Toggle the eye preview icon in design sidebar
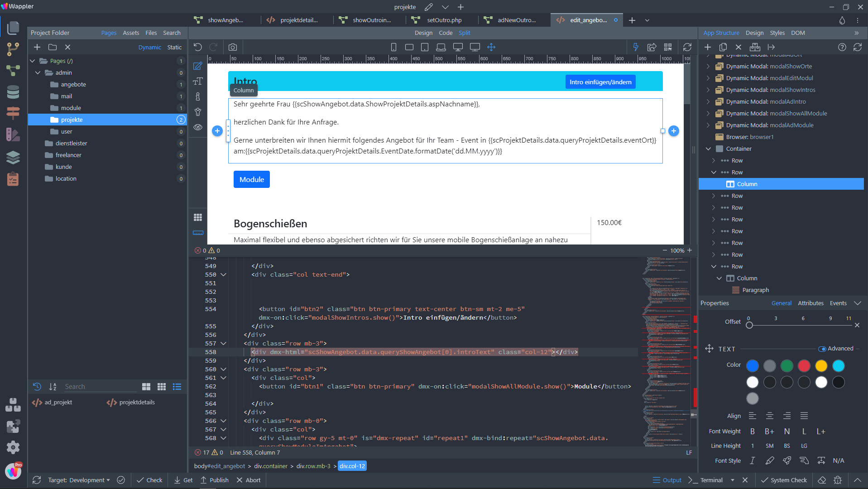Image resolution: width=868 pixels, height=489 pixels. (x=198, y=127)
